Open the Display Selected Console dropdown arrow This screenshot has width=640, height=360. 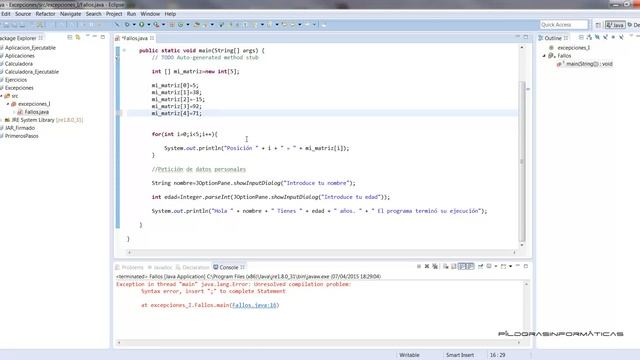tap(496, 266)
